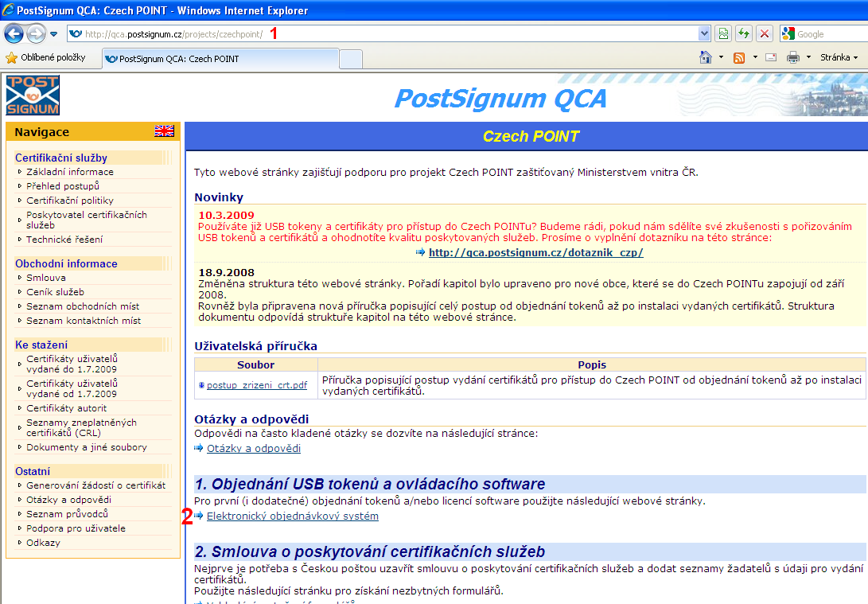
Task: Open Seznam kontaktních míst link
Action: pos(84,321)
